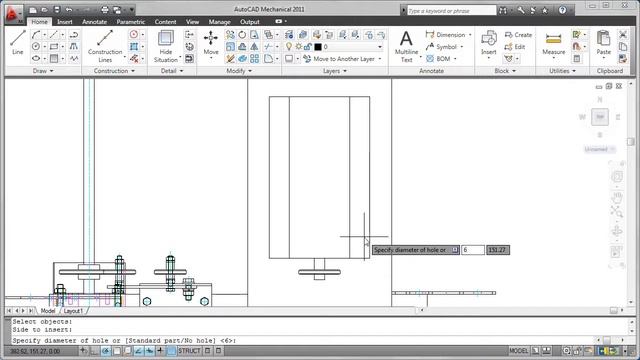Activate the Hatch tool
Screen dimensions: 640x360
pyautogui.click(x=54, y=58)
